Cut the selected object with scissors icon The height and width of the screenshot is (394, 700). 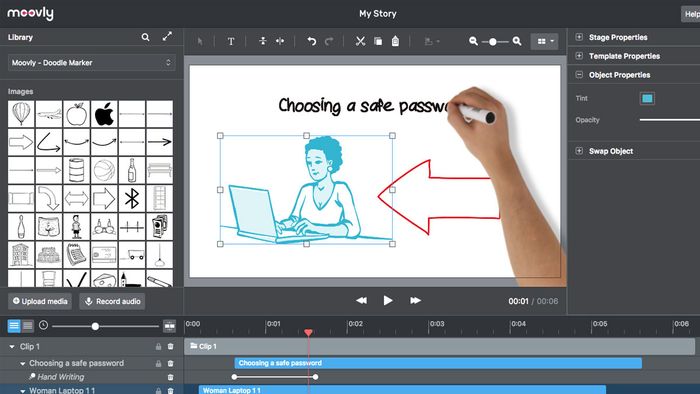(x=360, y=41)
